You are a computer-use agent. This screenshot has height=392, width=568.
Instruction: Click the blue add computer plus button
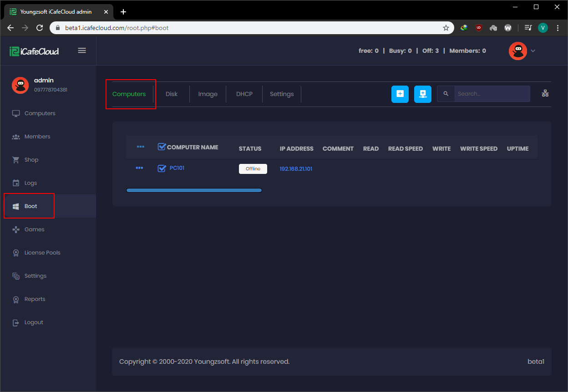point(400,94)
